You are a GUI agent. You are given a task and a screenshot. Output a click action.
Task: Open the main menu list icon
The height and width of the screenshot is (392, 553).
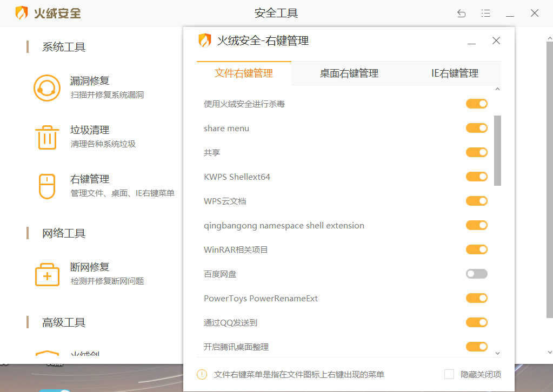point(485,13)
